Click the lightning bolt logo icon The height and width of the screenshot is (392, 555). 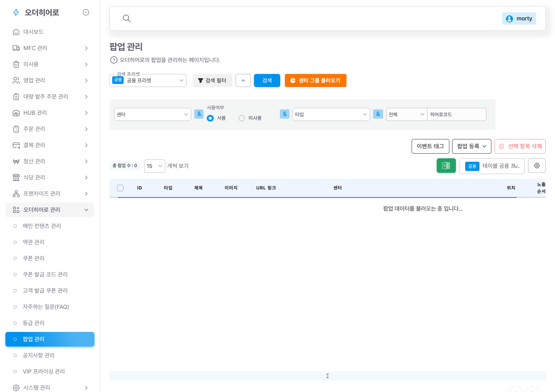tap(16, 12)
